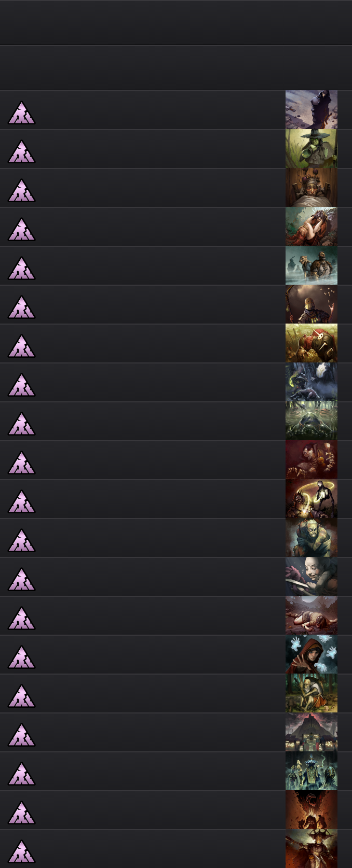This screenshot has width=352, height=868.
Task: Select the scarecrow with glowing halo thumbnail
Action: coord(312,499)
